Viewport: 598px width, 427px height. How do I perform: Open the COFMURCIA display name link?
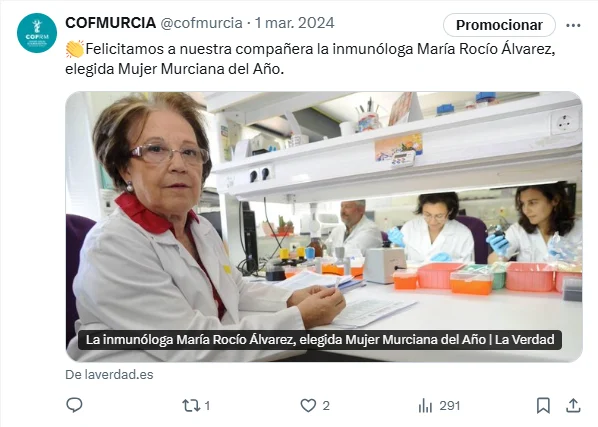click(x=111, y=23)
